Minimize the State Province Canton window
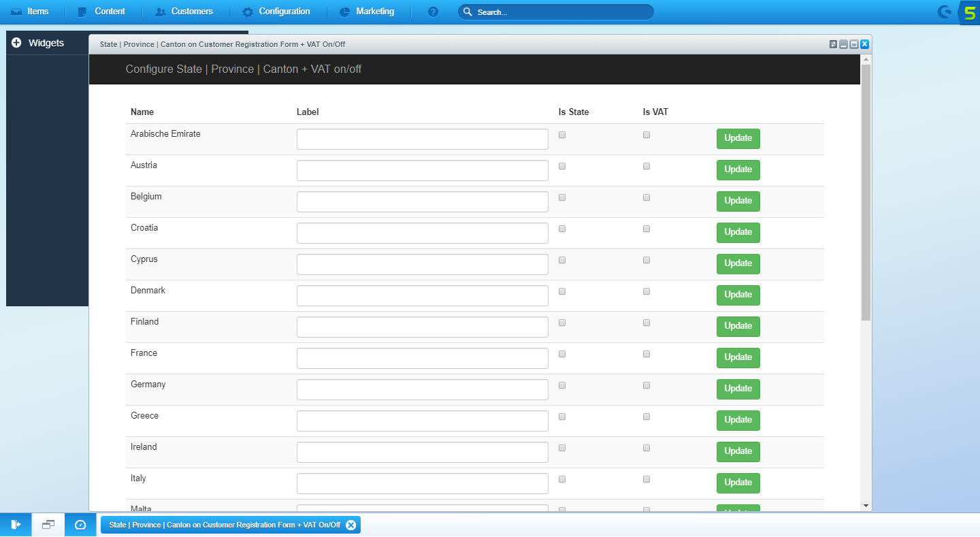Viewport: 980px width, 537px height. [843, 44]
